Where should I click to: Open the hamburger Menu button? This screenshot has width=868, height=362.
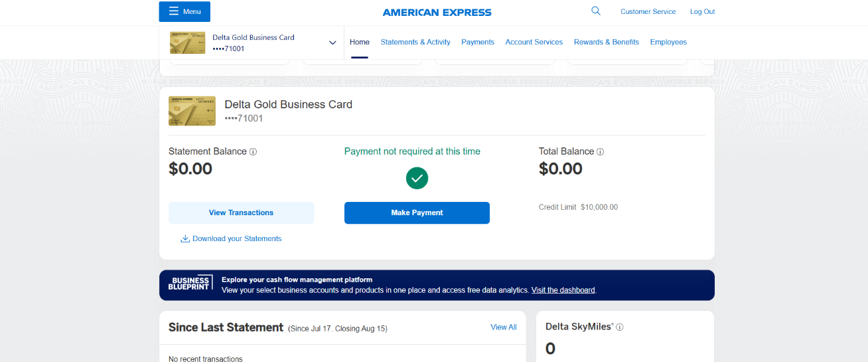(x=184, y=11)
